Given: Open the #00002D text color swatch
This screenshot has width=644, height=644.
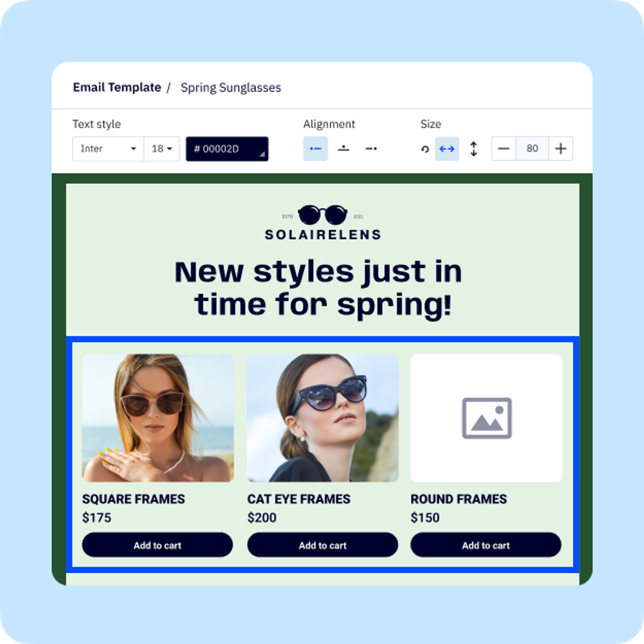Looking at the screenshot, I should 227,149.
